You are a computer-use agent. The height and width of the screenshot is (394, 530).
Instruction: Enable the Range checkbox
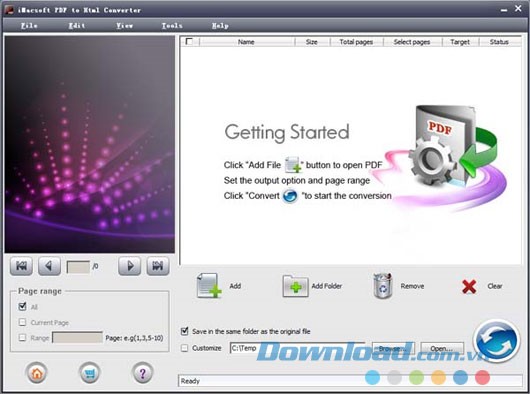click(22, 337)
